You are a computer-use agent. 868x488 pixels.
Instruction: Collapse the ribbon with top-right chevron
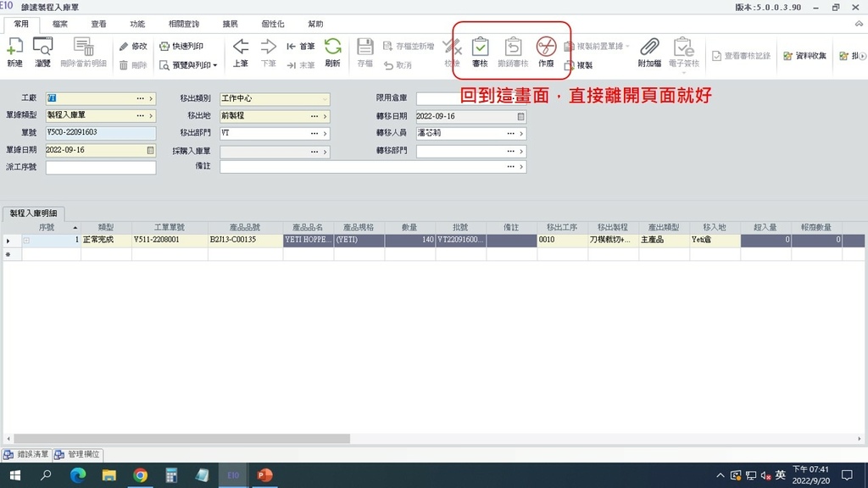point(859,24)
